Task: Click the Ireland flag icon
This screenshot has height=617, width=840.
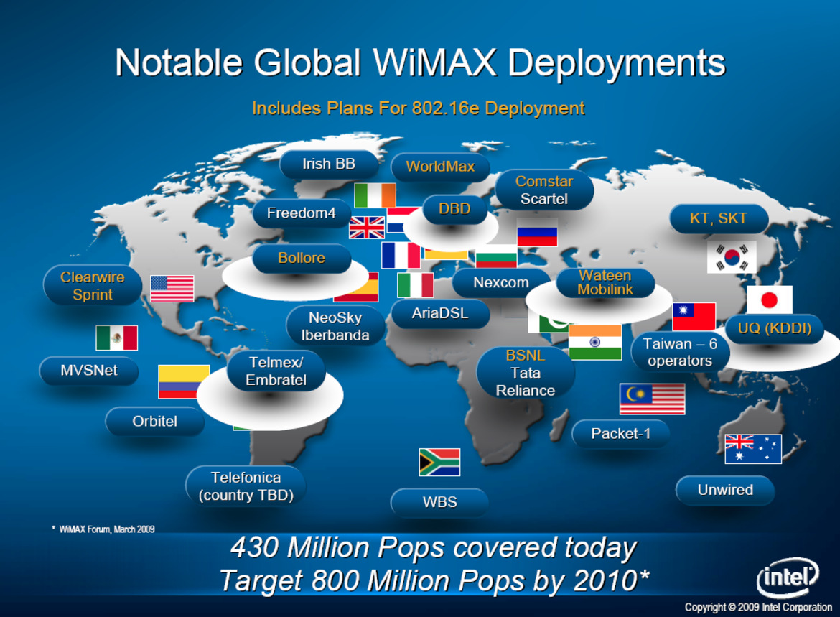Action: click(375, 195)
